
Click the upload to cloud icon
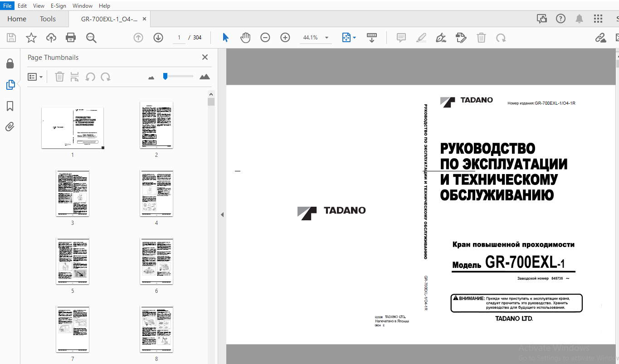pos(51,38)
